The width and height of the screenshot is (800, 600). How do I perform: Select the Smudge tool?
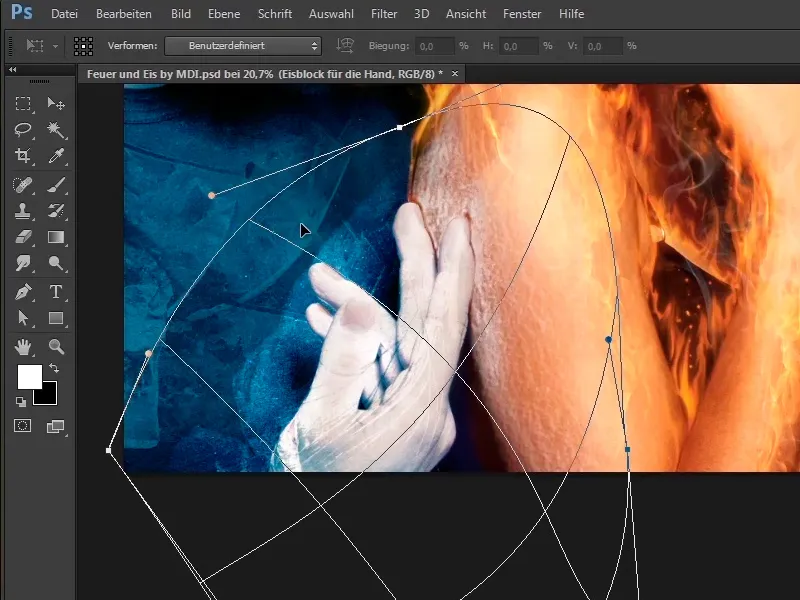[23, 263]
